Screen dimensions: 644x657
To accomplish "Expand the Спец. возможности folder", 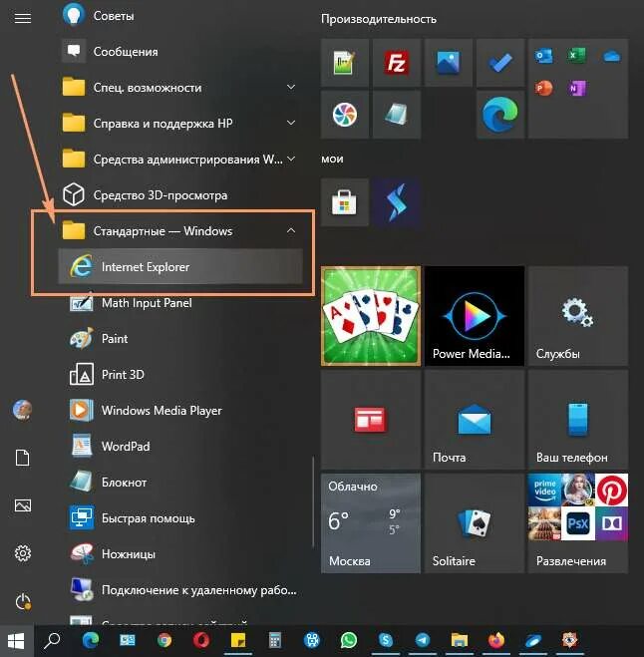I will point(180,88).
